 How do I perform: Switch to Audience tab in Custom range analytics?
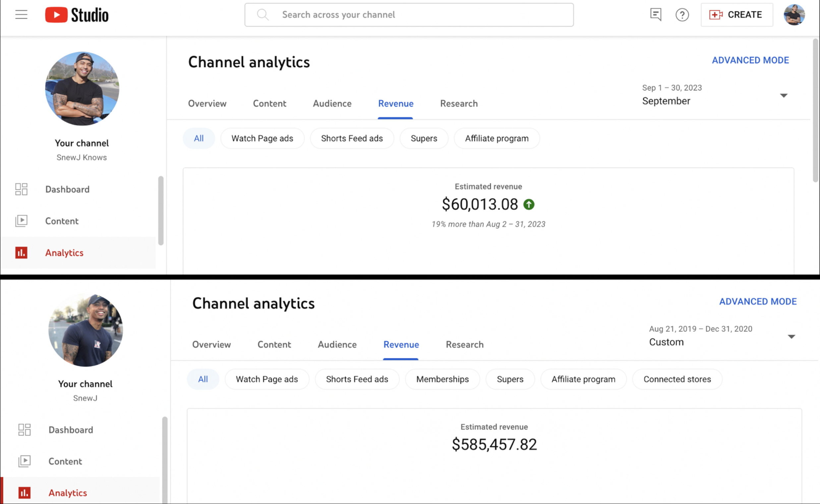point(337,345)
